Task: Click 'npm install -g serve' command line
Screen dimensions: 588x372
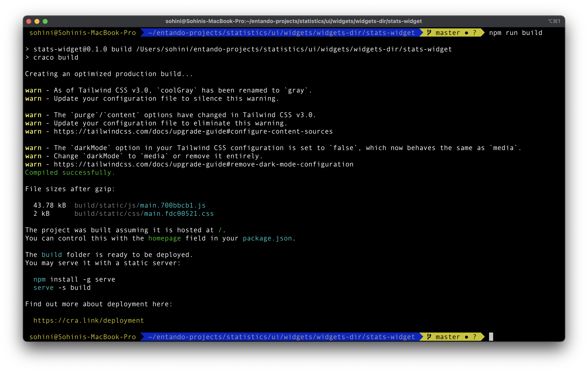Action: (x=74, y=279)
